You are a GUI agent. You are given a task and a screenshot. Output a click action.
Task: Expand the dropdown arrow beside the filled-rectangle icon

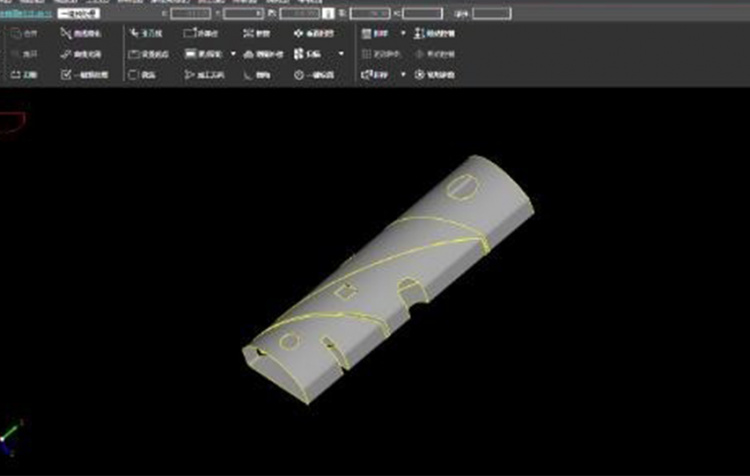[233, 54]
